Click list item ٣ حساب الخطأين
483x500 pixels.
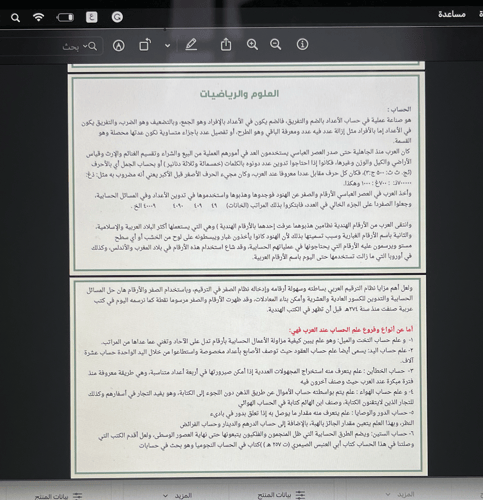(251, 377)
